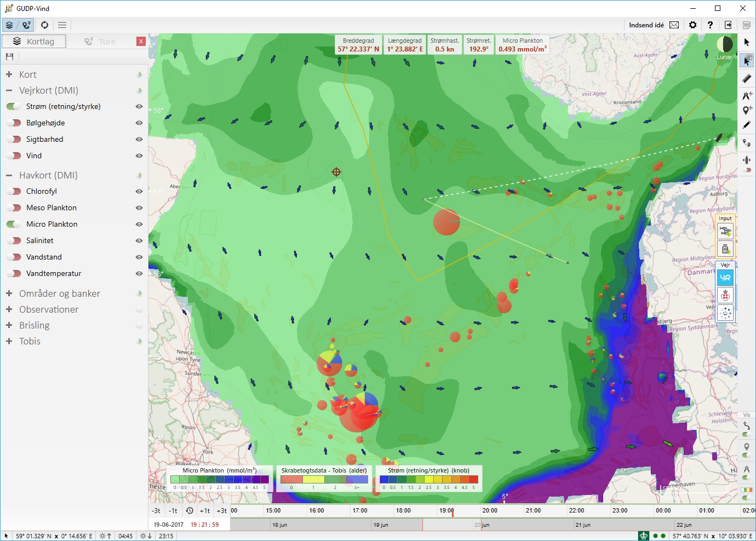
Task: Toggle route visibility switch under Vis
Action: point(746,435)
